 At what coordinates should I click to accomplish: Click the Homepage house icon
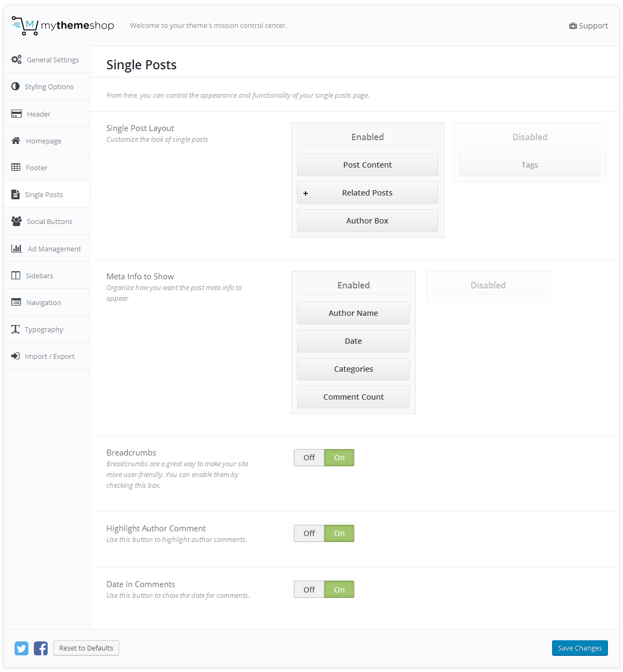coord(16,141)
